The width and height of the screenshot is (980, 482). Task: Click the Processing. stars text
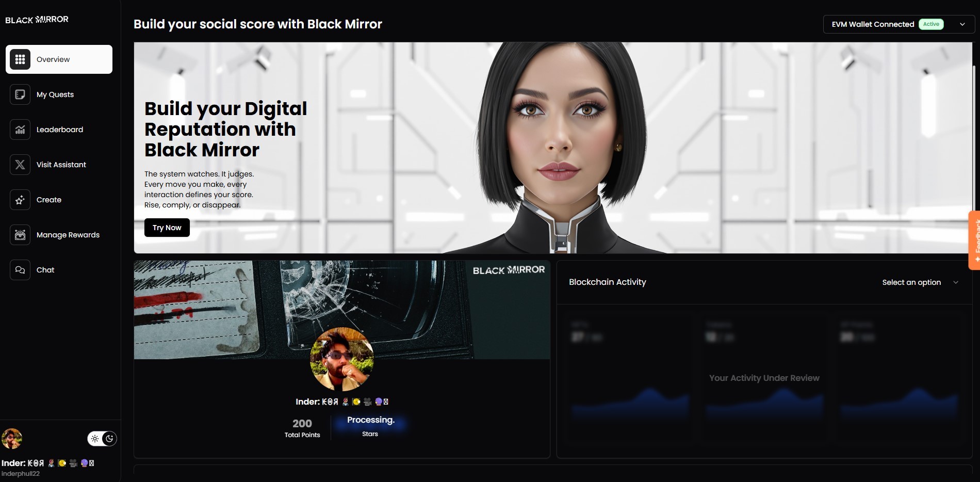[x=371, y=420]
